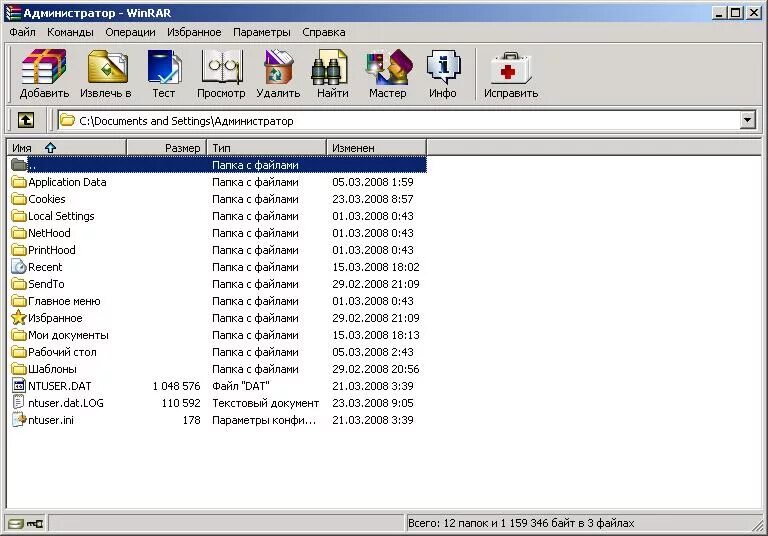Open the Файл menu
768x536 pixels.
22,32
